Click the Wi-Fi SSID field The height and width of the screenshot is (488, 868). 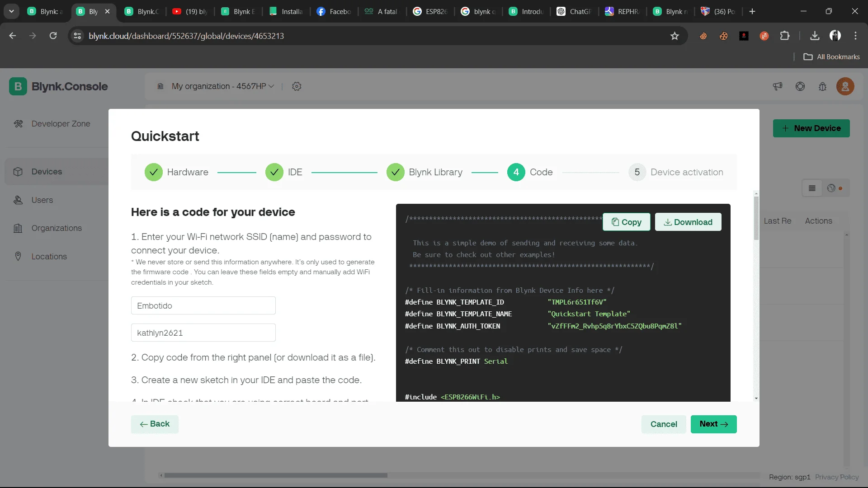pyautogui.click(x=203, y=305)
